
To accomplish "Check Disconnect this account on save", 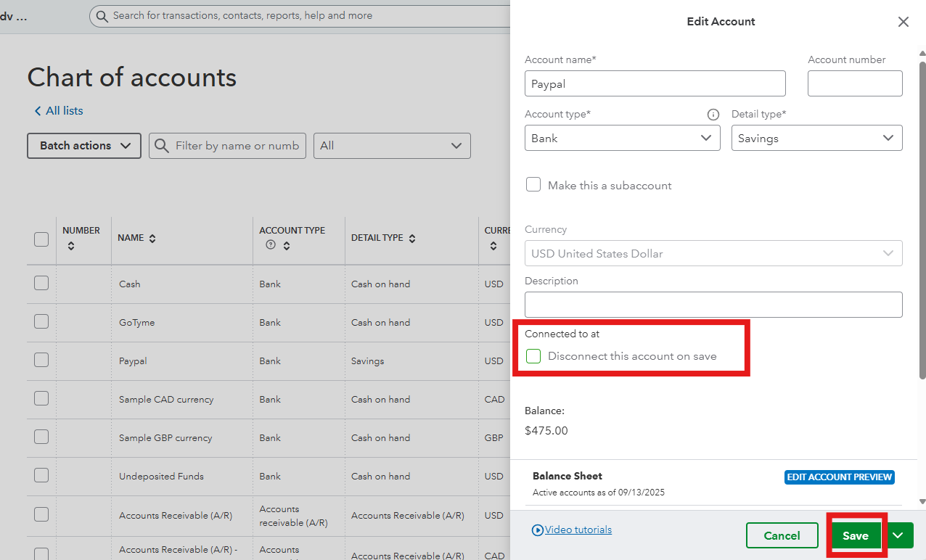I will pyautogui.click(x=533, y=356).
